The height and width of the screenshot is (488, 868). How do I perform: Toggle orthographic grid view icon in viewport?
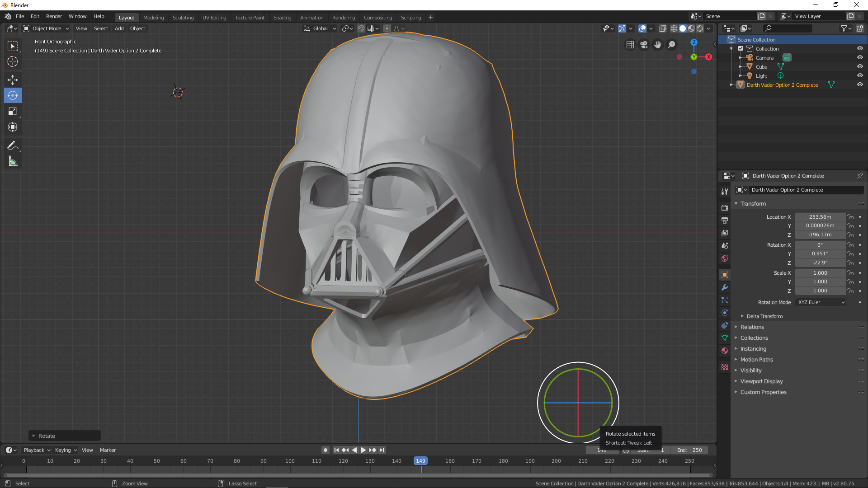coord(630,45)
